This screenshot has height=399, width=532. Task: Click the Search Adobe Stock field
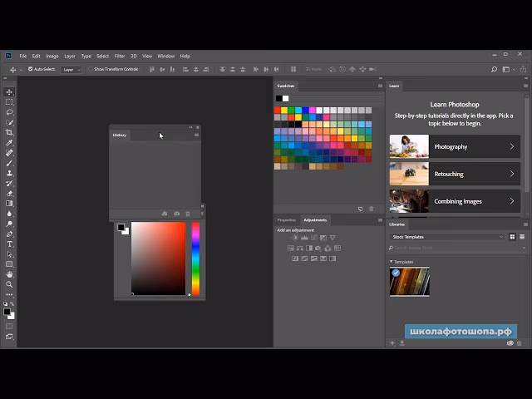455,248
